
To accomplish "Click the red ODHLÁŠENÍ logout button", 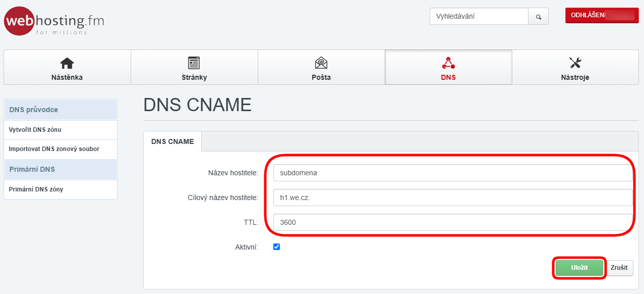I will 602,16.
